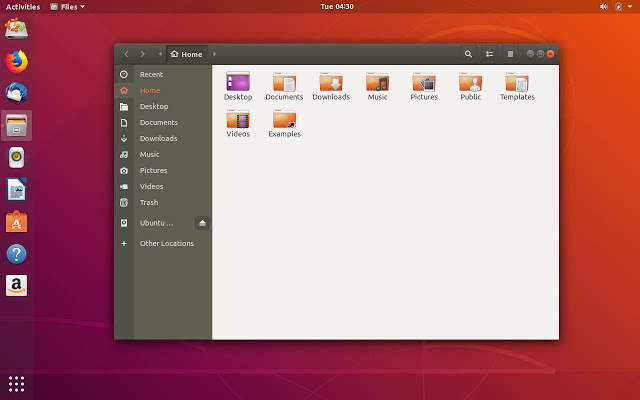Show the clock calendar at Tue 04:30
The width and height of the screenshot is (640, 400).
(x=336, y=6)
